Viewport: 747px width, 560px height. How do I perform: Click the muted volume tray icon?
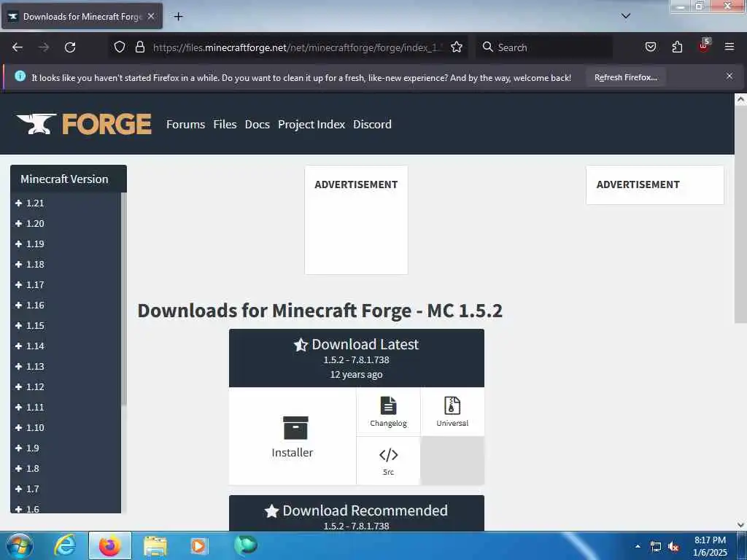pyautogui.click(x=673, y=547)
